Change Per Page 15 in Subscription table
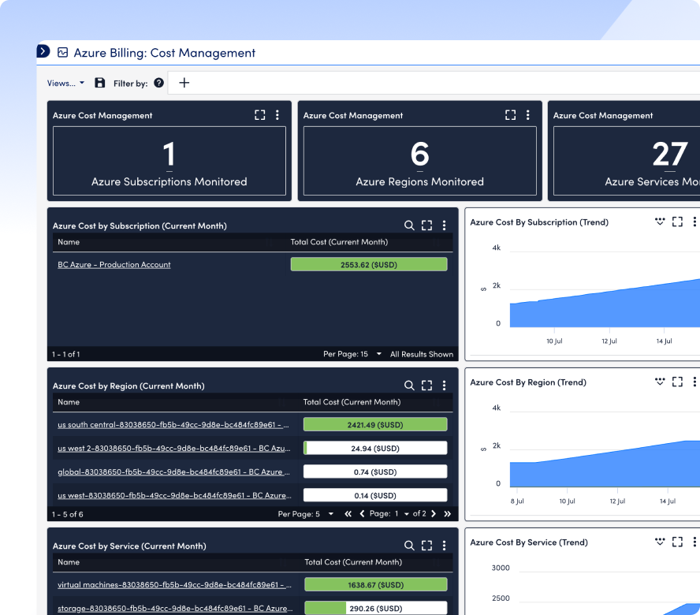Screen dimensions: 700x615 [x=352, y=354]
